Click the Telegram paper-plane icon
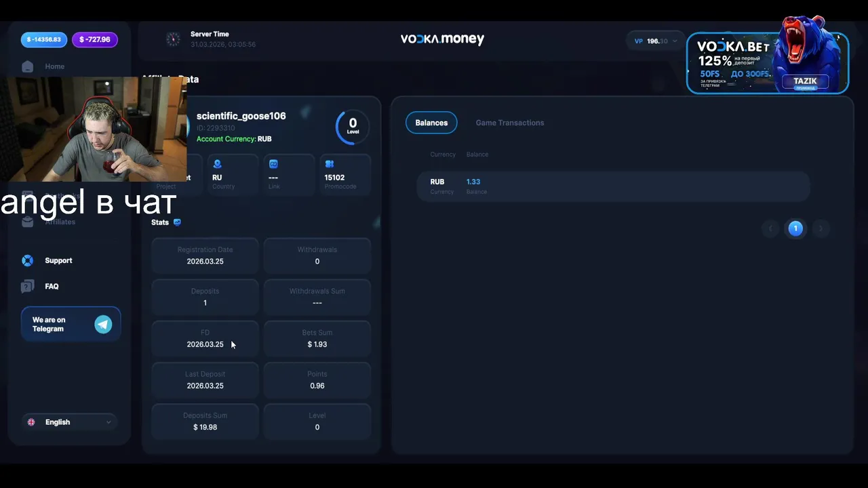 click(x=103, y=325)
